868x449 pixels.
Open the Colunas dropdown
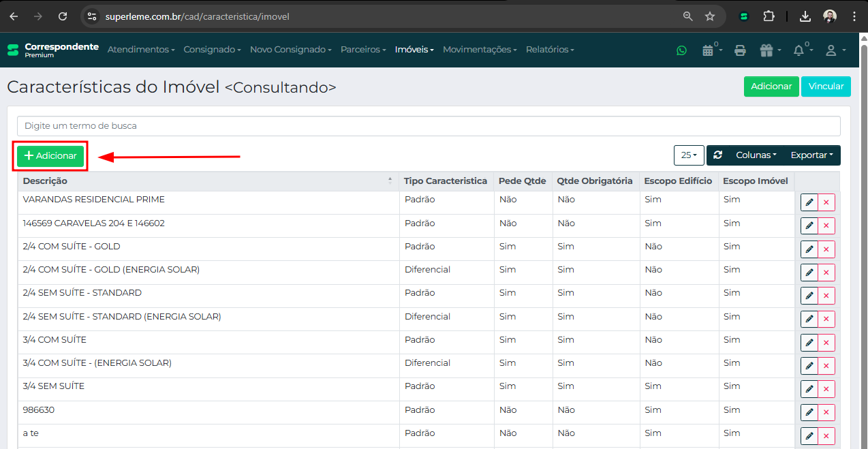pyautogui.click(x=756, y=155)
